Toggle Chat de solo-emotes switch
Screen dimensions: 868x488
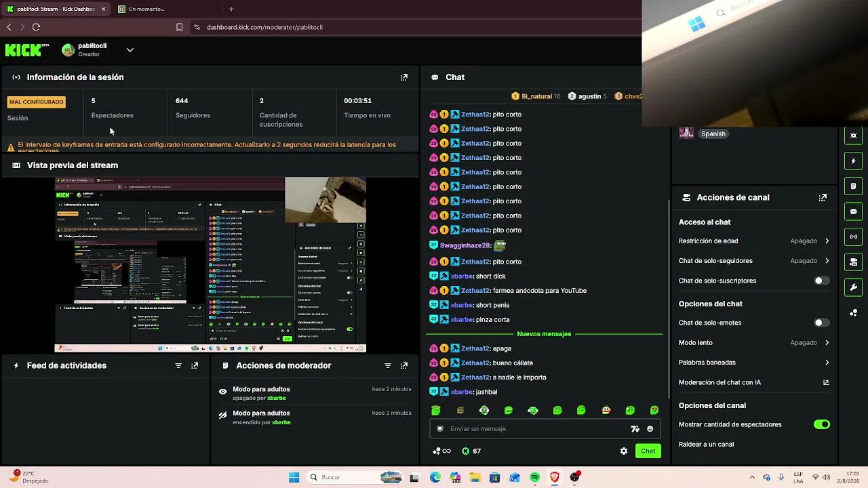(821, 323)
